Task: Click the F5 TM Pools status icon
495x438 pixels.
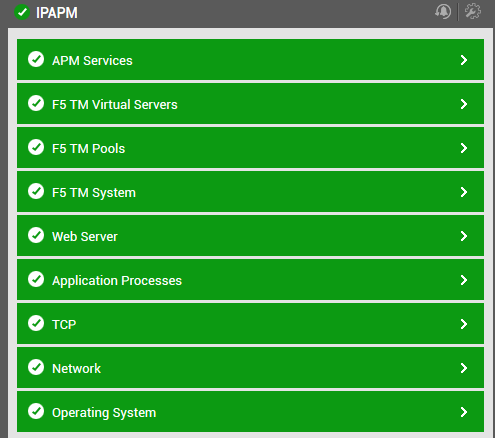Action: pos(36,147)
